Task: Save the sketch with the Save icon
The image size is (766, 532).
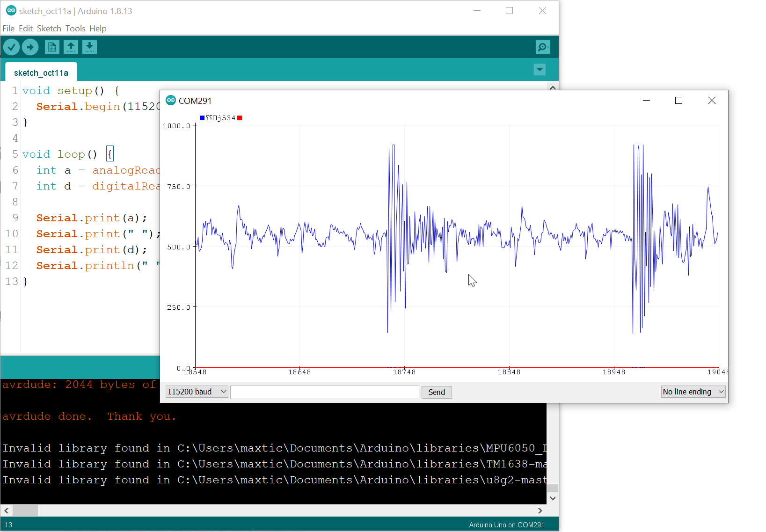Action: click(x=89, y=47)
